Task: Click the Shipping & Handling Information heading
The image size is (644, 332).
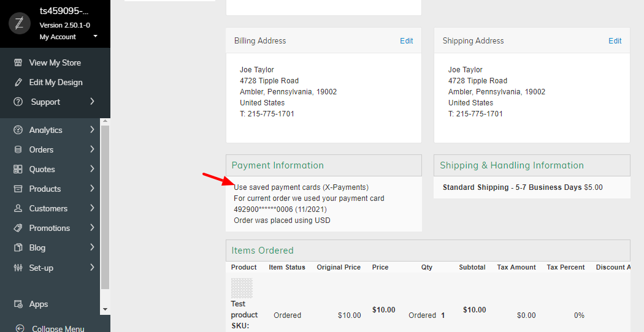Action: point(512,165)
